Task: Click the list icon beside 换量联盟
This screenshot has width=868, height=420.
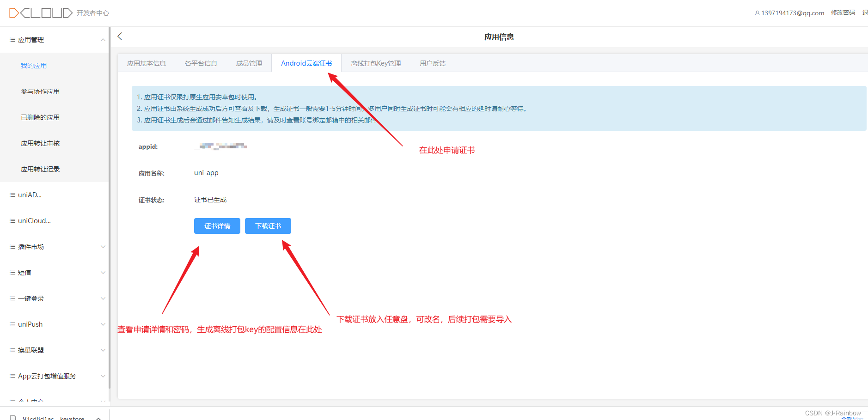Action: point(12,350)
